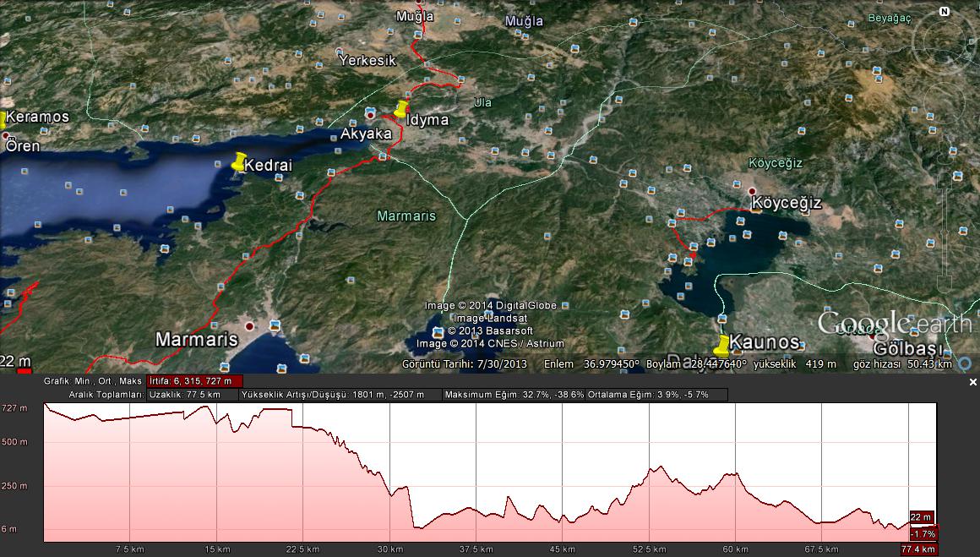Click the Akyaka town marker icon

pyautogui.click(x=370, y=113)
